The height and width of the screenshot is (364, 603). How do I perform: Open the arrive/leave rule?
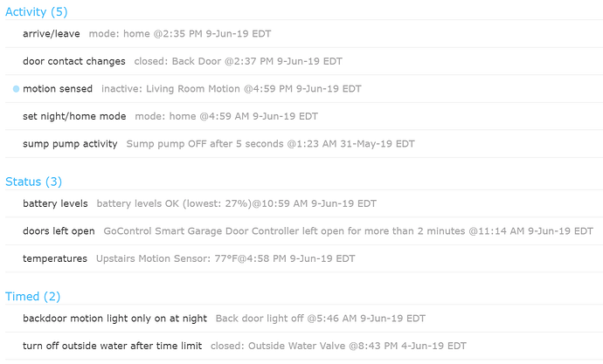pyautogui.click(x=52, y=34)
